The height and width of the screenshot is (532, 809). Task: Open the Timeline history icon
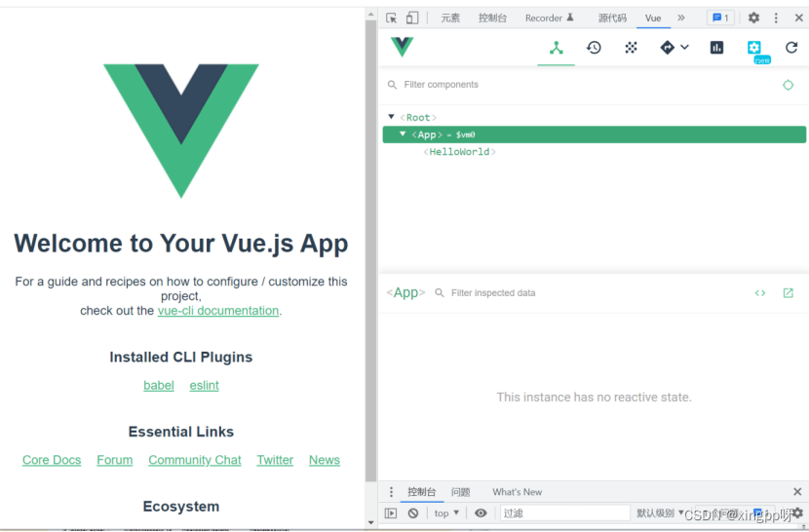pyautogui.click(x=594, y=48)
